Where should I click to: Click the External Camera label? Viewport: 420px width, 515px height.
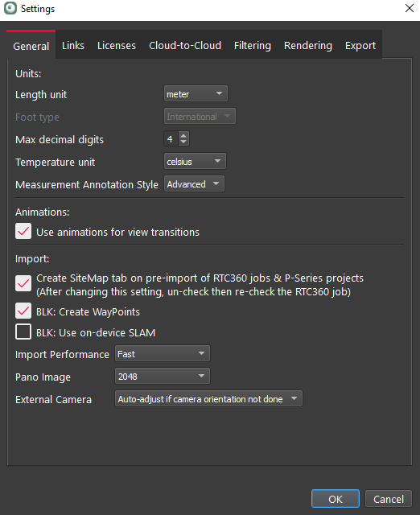pyautogui.click(x=53, y=399)
